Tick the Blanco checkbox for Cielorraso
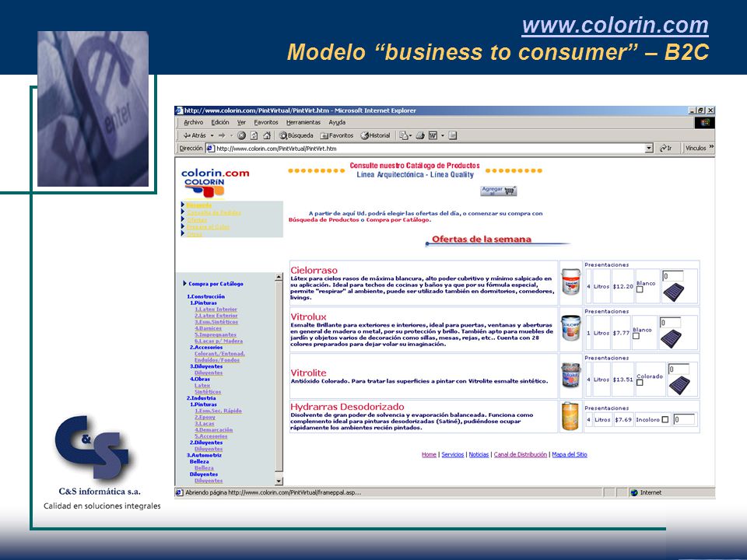Screen dimensions: 747x560 pyautogui.click(x=640, y=289)
